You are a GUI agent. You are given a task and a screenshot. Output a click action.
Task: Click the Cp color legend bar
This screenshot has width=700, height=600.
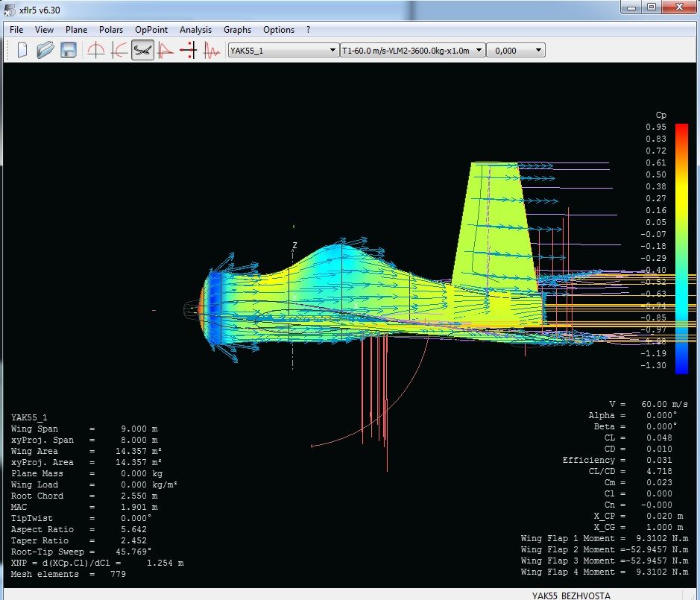point(681,248)
